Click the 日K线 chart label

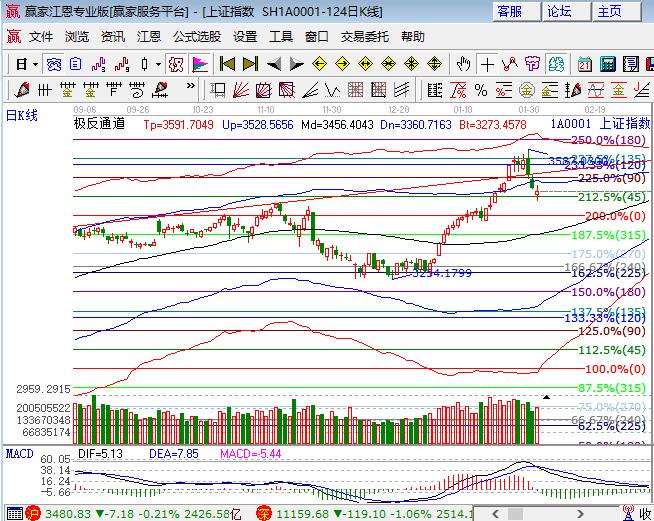(22, 115)
